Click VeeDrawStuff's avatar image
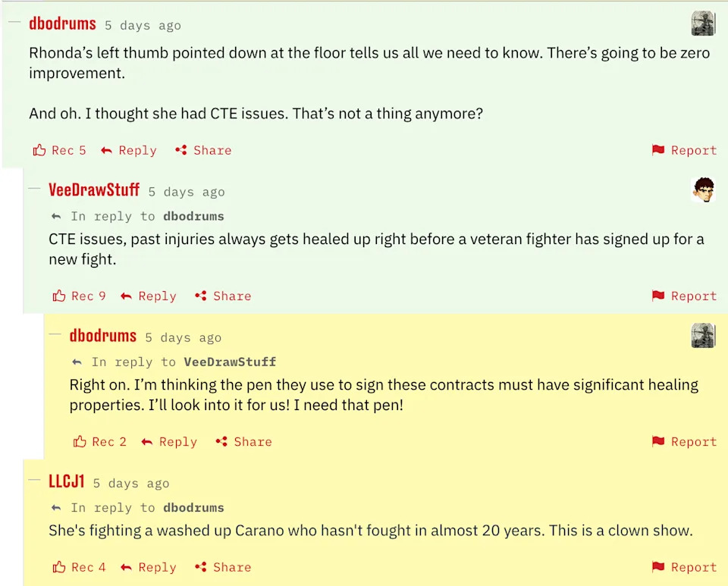Image resolution: width=728 pixels, height=586 pixels. click(704, 190)
